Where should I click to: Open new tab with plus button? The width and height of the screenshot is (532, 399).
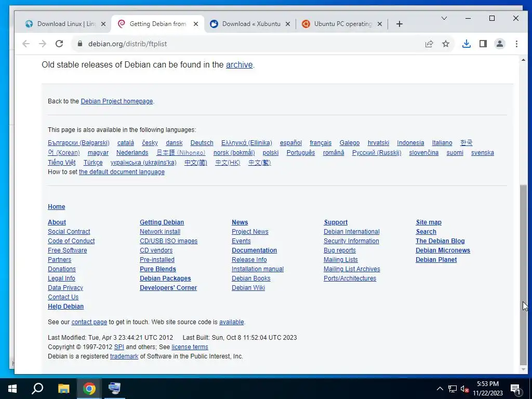(400, 24)
